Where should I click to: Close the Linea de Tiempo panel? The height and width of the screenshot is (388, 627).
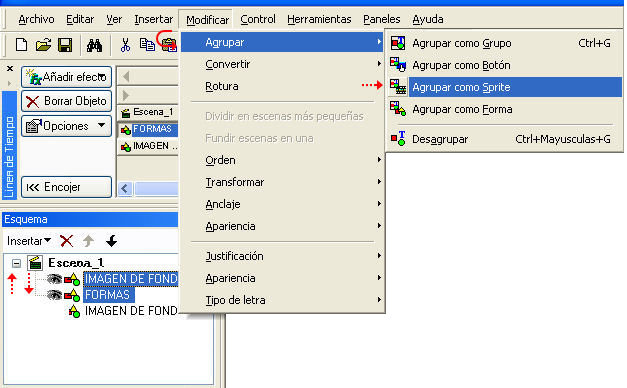10,69
